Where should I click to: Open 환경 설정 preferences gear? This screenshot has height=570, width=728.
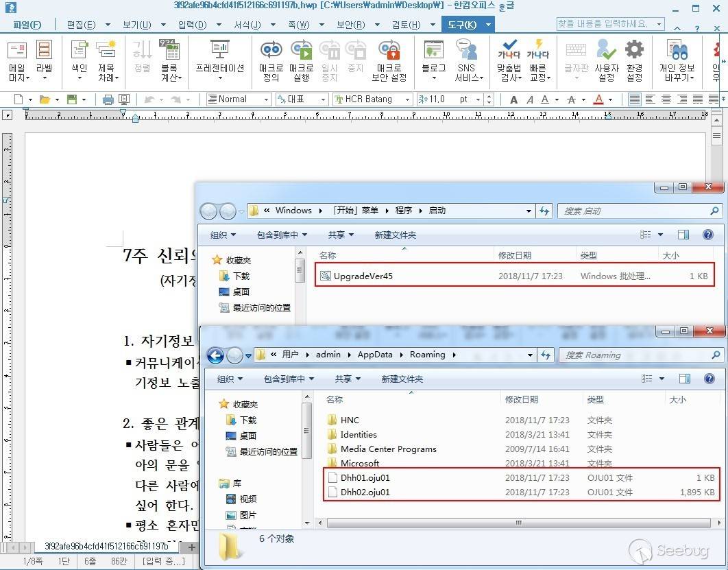(x=634, y=61)
